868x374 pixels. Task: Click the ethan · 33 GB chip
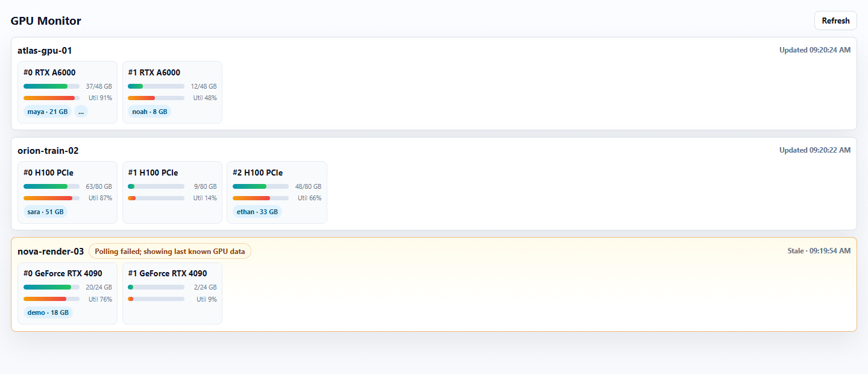tap(257, 212)
